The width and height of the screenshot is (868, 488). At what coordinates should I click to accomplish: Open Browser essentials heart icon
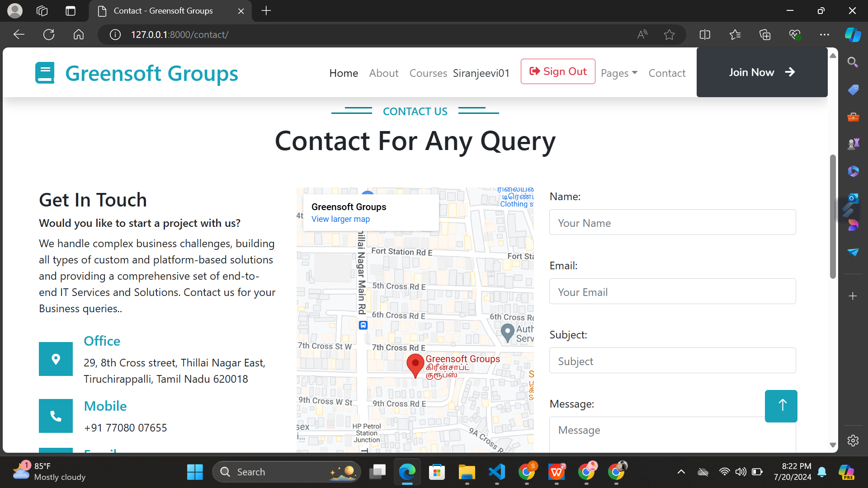(795, 35)
